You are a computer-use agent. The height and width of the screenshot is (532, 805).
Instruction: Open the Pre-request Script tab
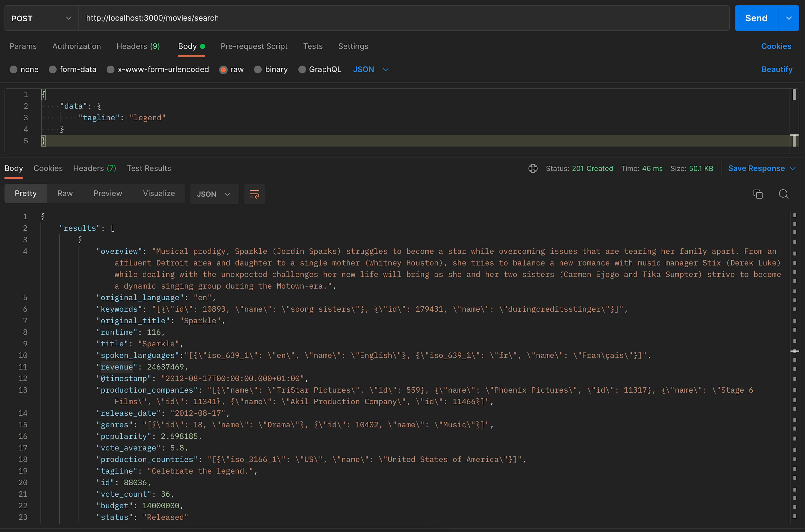pos(254,46)
